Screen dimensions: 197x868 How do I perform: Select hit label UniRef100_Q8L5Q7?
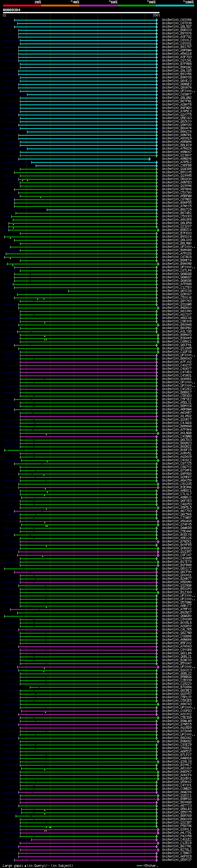177,26
